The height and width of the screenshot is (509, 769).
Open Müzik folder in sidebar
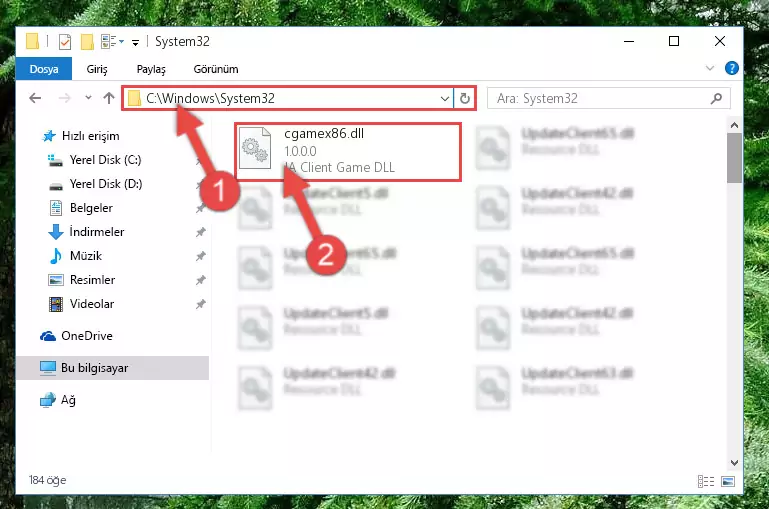coord(76,256)
